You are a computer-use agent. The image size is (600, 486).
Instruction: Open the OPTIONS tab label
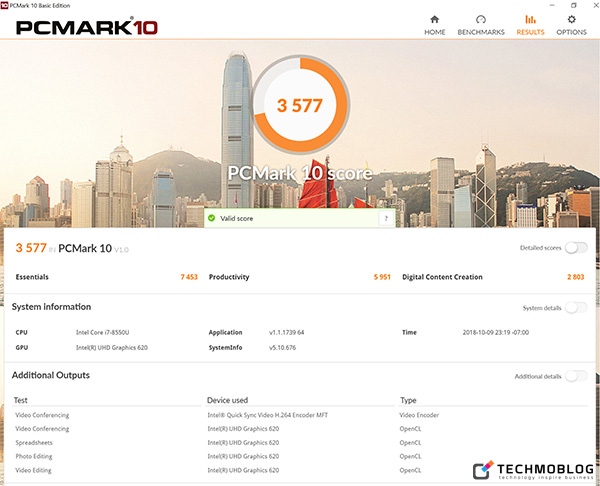571,32
